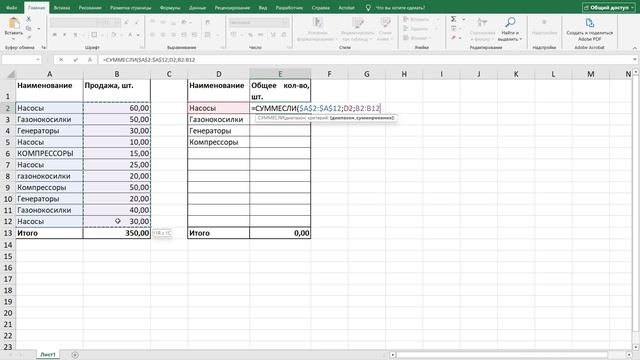Click the Add-ins (Надстройки) icon
The image size is (640, 360).
point(544,23)
